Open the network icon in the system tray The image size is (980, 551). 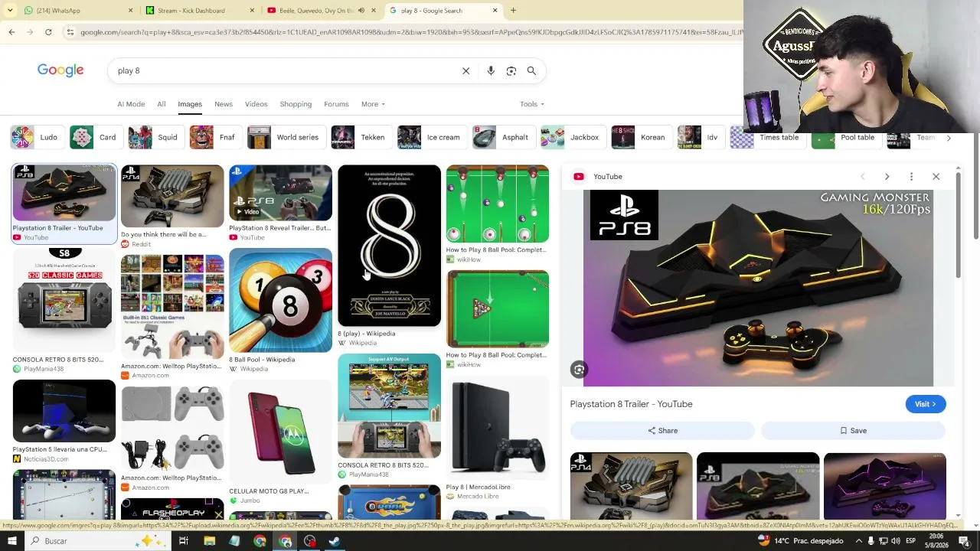pyautogui.click(x=883, y=541)
